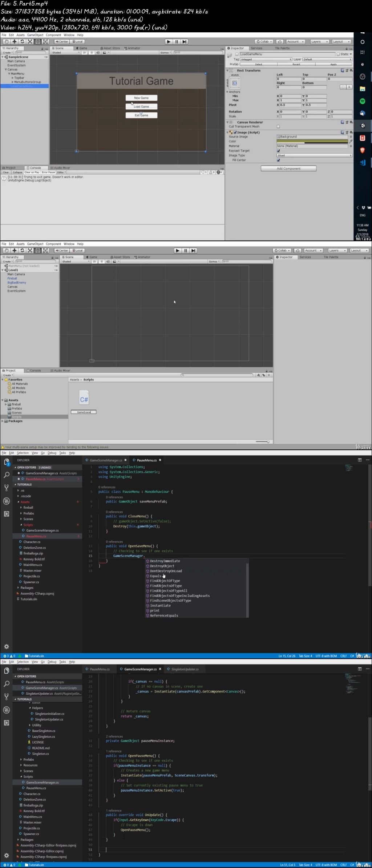This screenshot has width=372, height=868.
Task: Open Explorer icon in unsaved PauseMenu.cs VS Code frame
Action: pyautogui.click(x=7, y=462)
